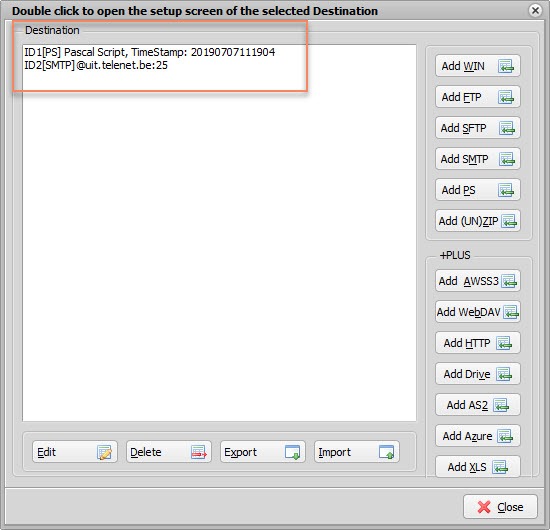
Task: Import a destination file
Action: tap(357, 452)
